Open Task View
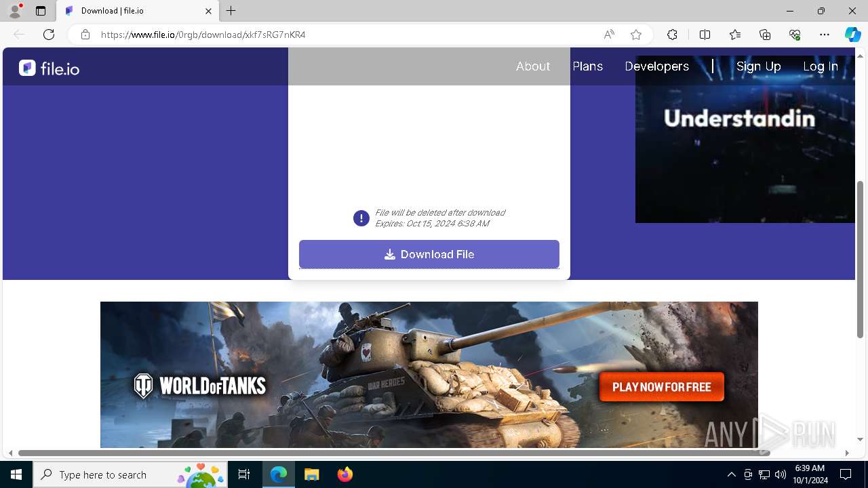Viewport: 868px width, 488px height. coord(244,474)
